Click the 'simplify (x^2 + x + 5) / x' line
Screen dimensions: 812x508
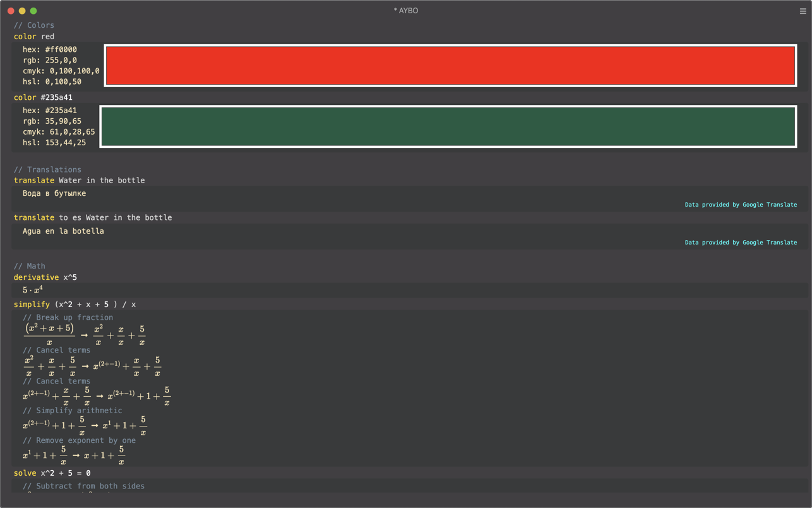pyautogui.click(x=75, y=305)
